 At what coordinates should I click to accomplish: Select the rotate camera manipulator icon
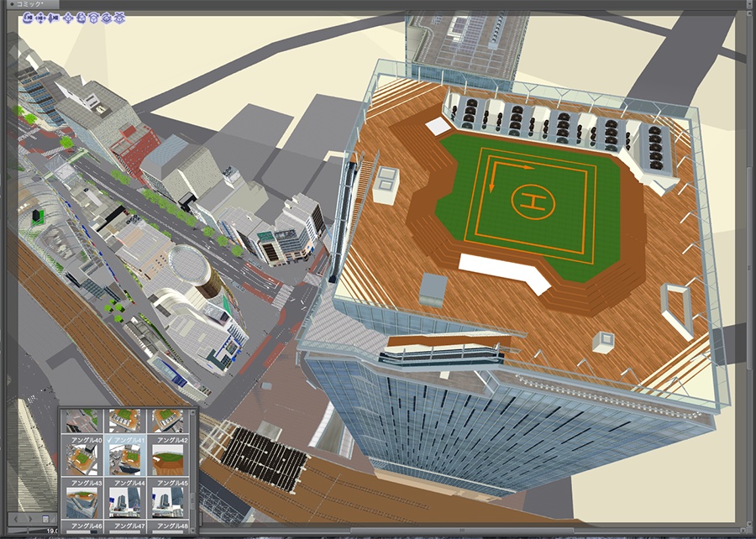point(28,18)
